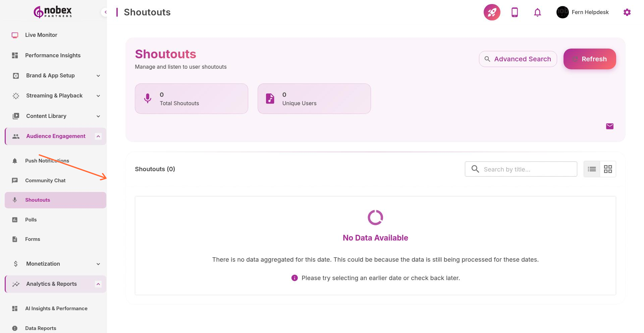644x333 pixels.
Task: Click the loading spinner in No Data panel
Action: point(375,217)
